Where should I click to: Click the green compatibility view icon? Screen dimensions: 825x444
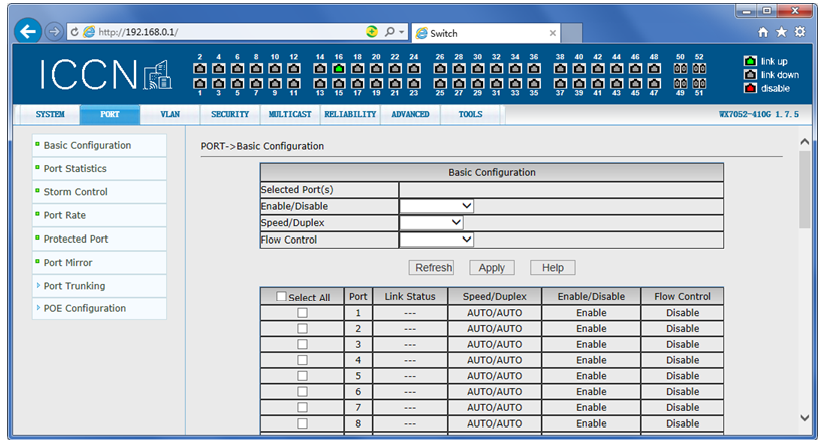pos(372,32)
